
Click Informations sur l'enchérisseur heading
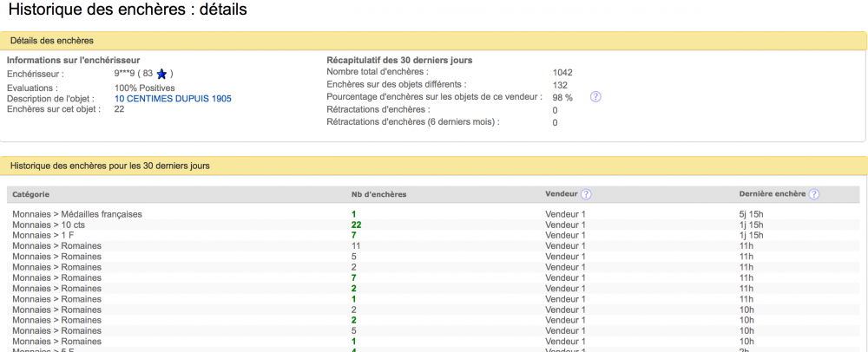73,60
